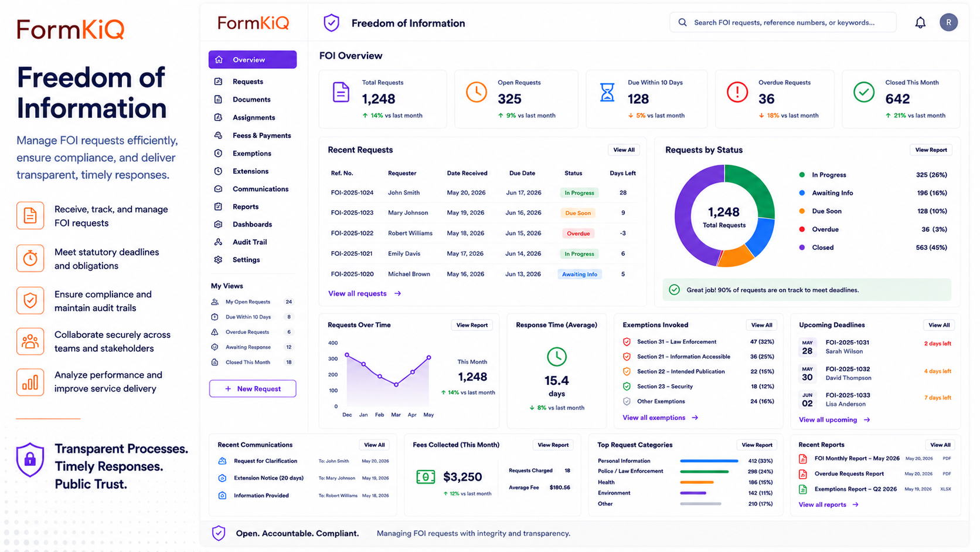Screen dimensions: 980x552
Task: Create a New Request
Action: pyautogui.click(x=253, y=389)
